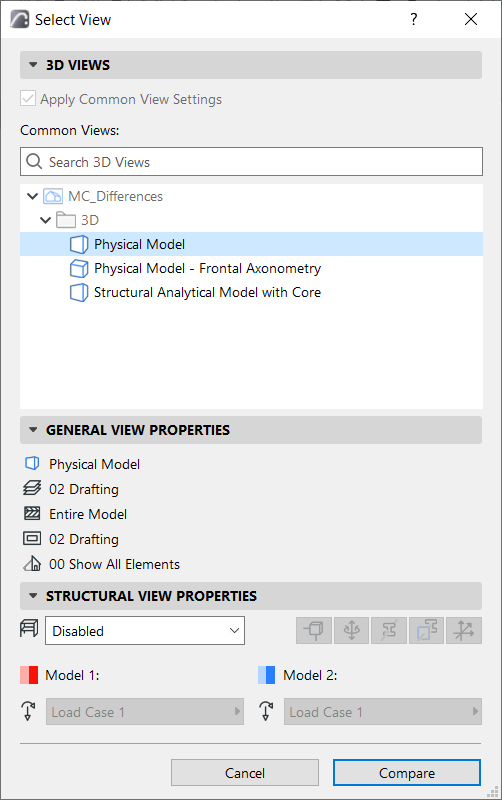The height and width of the screenshot is (800, 502).
Task: Click the Archicad logo in title bar
Action: 19,19
